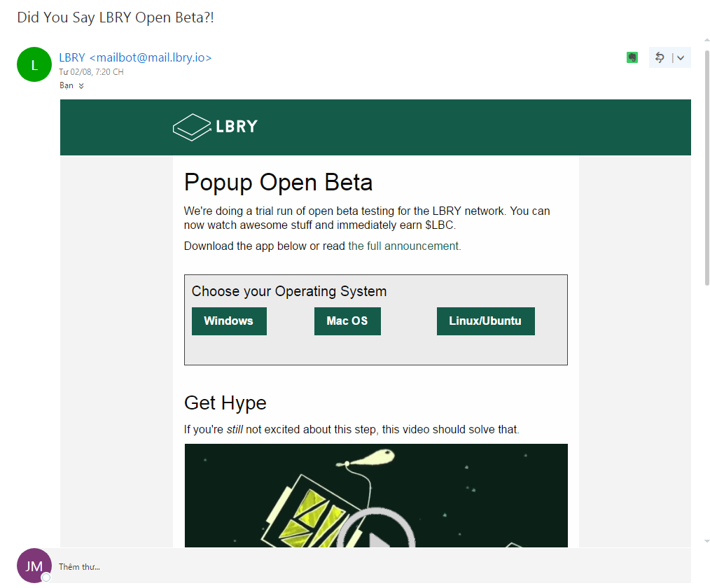710x588 pixels.
Task: Click the Thêm thư... reply field
Action: click(x=371, y=566)
